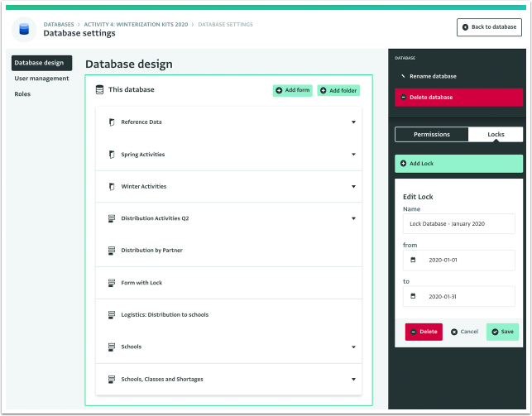Select Schools, Classes and Shortages label
This screenshot has height=416, width=532.
click(162, 380)
